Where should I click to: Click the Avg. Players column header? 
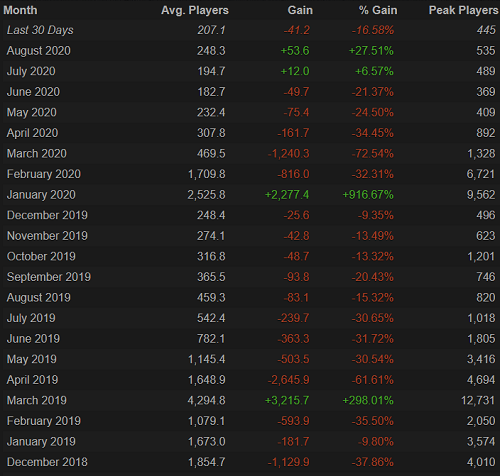coord(195,10)
